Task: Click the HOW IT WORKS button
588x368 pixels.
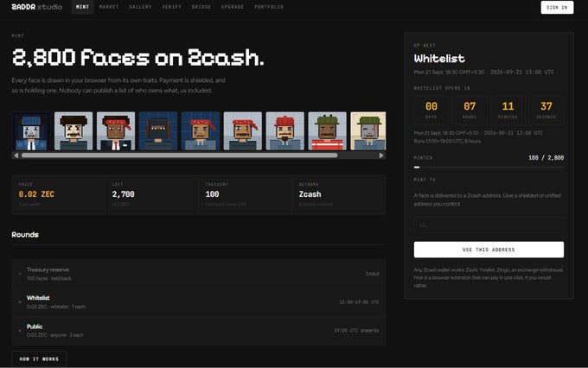Action: [x=39, y=359]
